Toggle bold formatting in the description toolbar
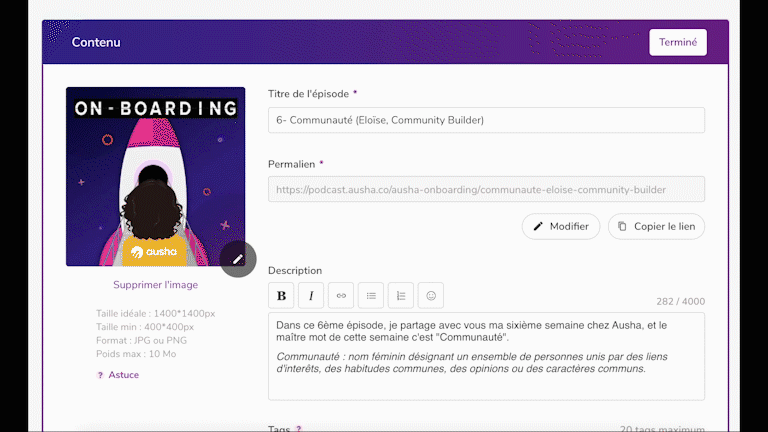Viewport: 768px width, 432px height. pos(281,296)
